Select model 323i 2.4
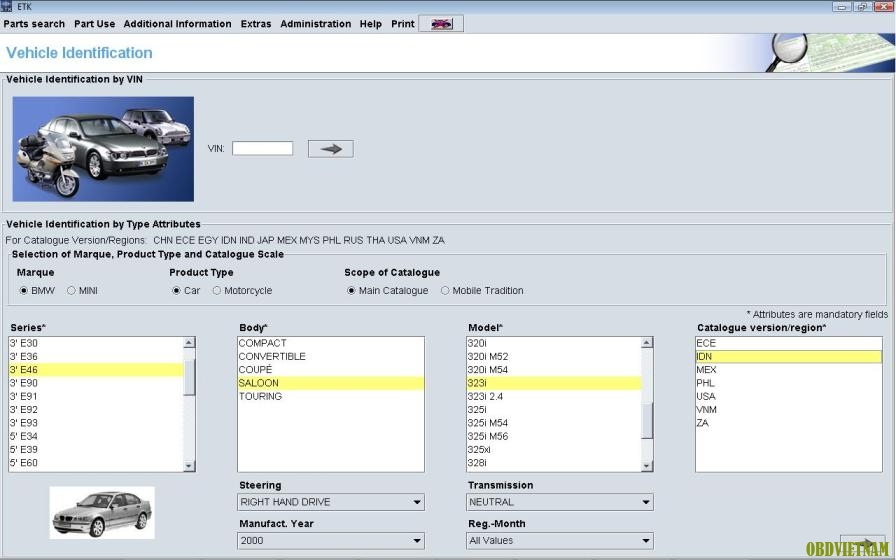The height and width of the screenshot is (560, 896). coord(554,396)
